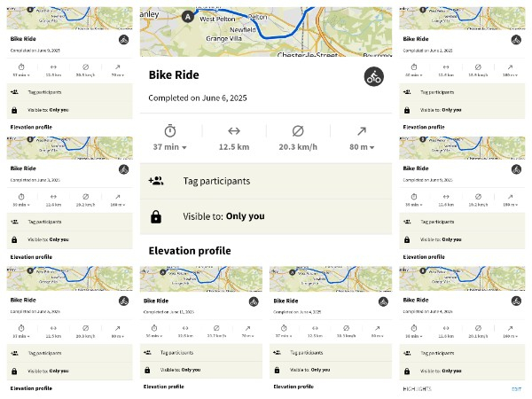
Task: Click the cycling sport icon on June 6 ride
Action: coord(373,76)
